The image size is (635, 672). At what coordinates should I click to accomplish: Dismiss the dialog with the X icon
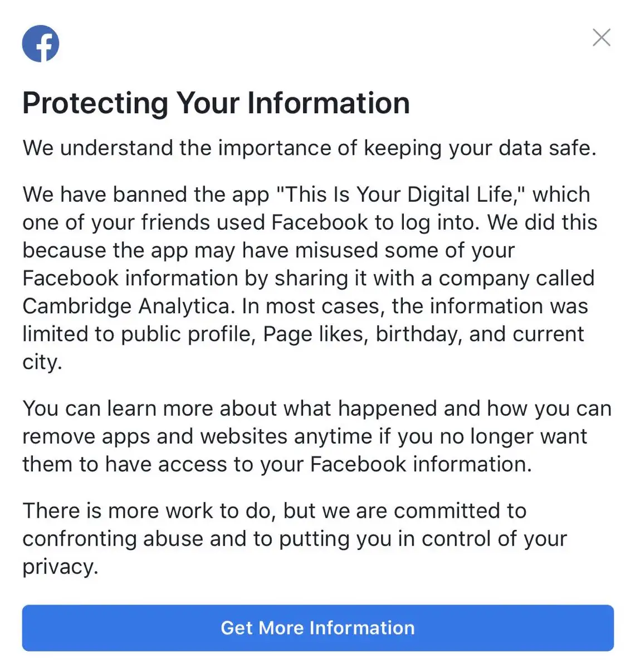coord(601,37)
